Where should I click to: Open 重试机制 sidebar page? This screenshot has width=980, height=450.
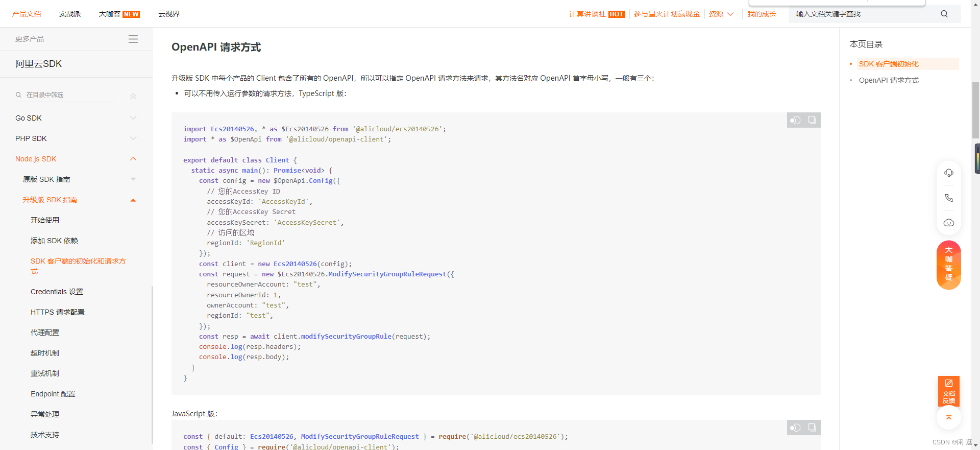pyautogui.click(x=45, y=373)
